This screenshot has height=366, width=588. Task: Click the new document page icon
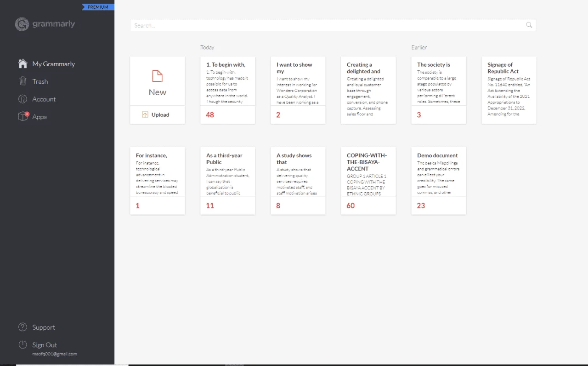[x=158, y=76]
